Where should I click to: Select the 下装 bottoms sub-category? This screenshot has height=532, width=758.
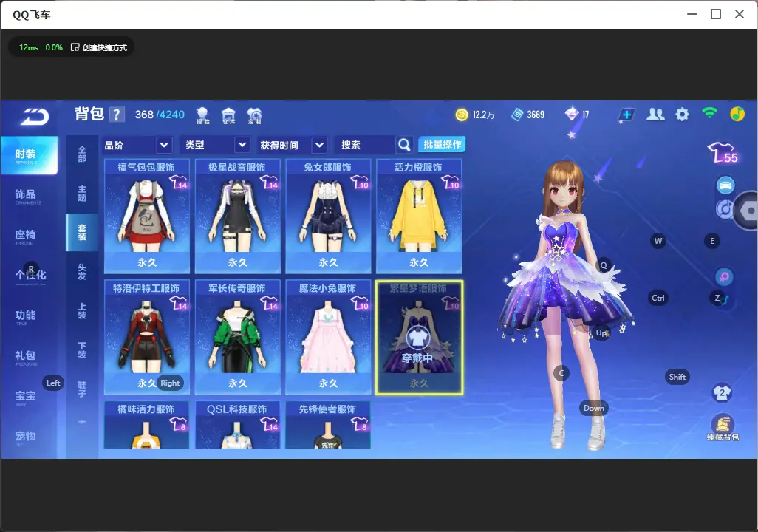click(82, 350)
